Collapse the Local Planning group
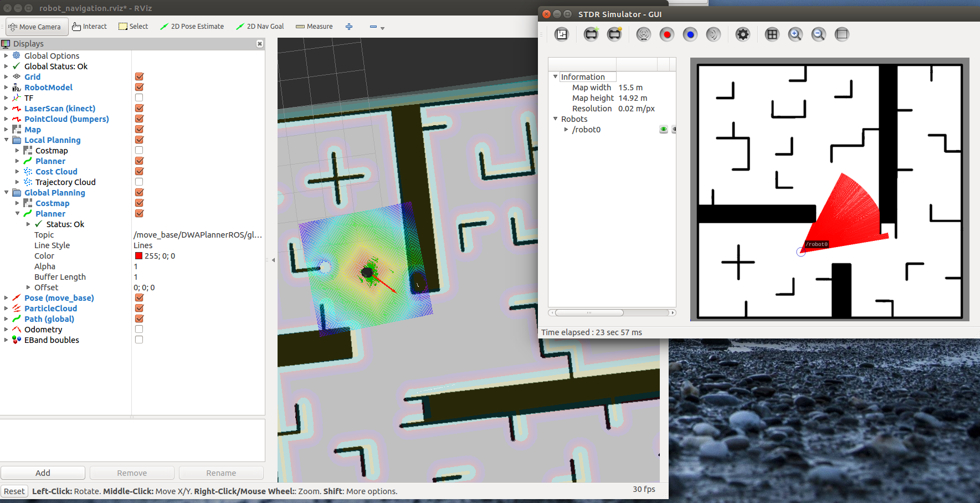 [x=6, y=140]
